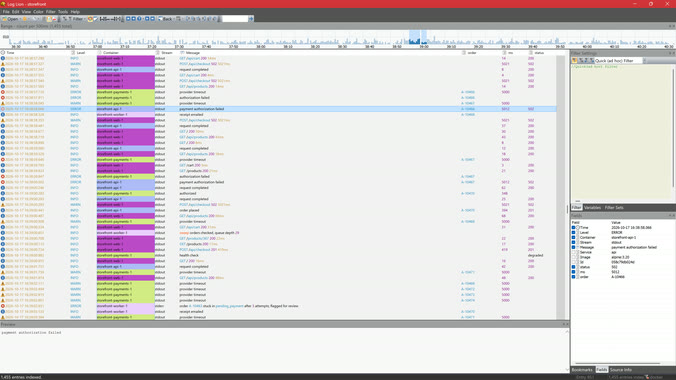The width and height of the screenshot is (676, 380).
Task: Click the status column header
Action: [x=542, y=53]
